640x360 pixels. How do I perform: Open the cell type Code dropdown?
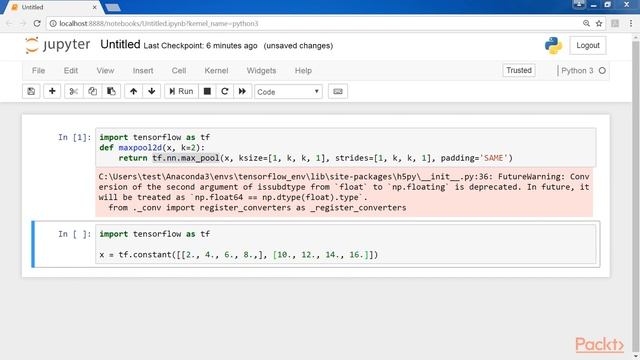288,92
